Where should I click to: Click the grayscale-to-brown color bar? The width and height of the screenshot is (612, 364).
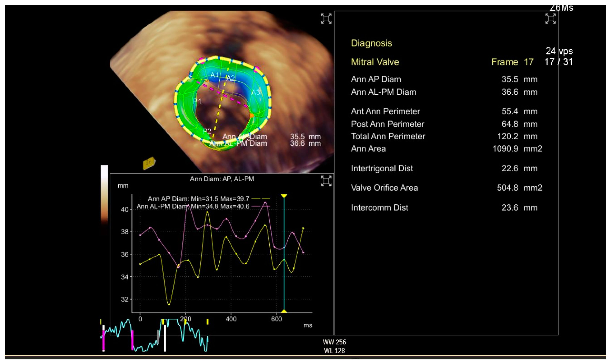(104, 194)
